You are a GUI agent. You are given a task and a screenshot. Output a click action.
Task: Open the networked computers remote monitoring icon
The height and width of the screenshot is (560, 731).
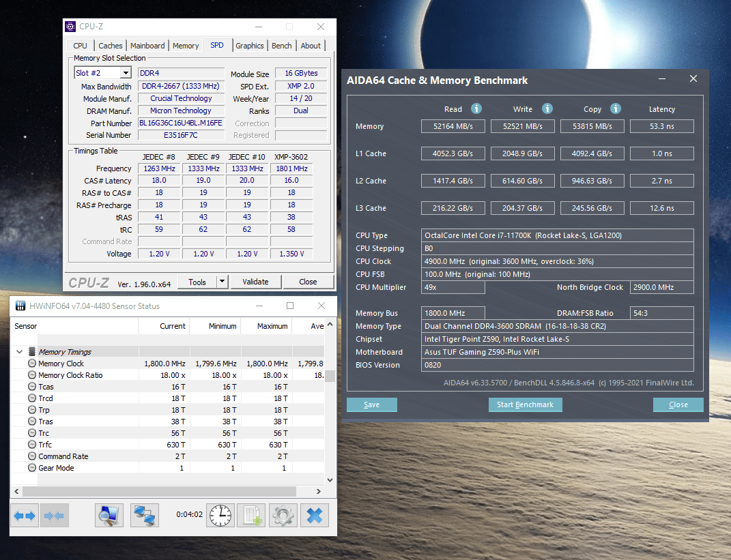point(144,516)
